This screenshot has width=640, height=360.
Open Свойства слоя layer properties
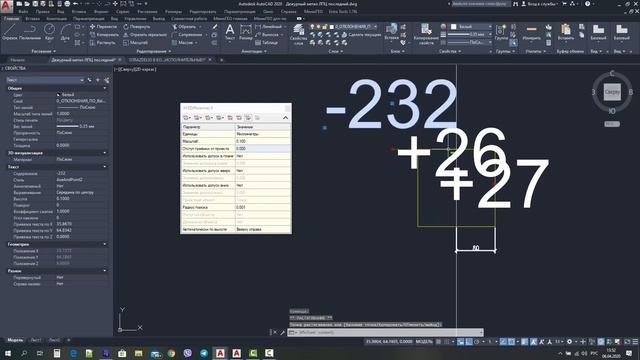(x=298, y=35)
